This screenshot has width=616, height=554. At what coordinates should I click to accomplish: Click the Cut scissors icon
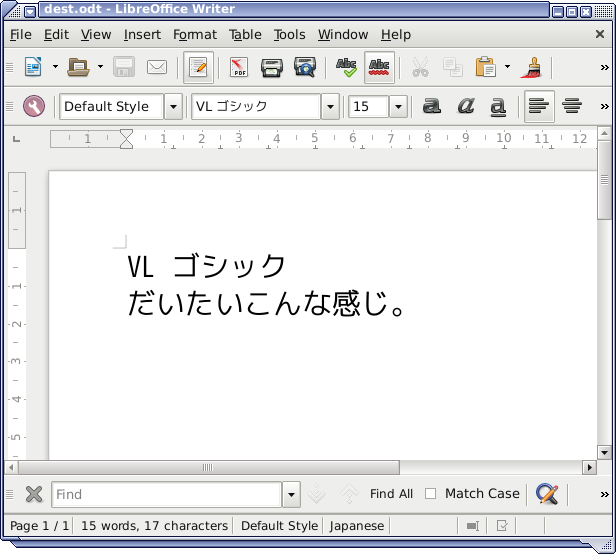pos(420,67)
